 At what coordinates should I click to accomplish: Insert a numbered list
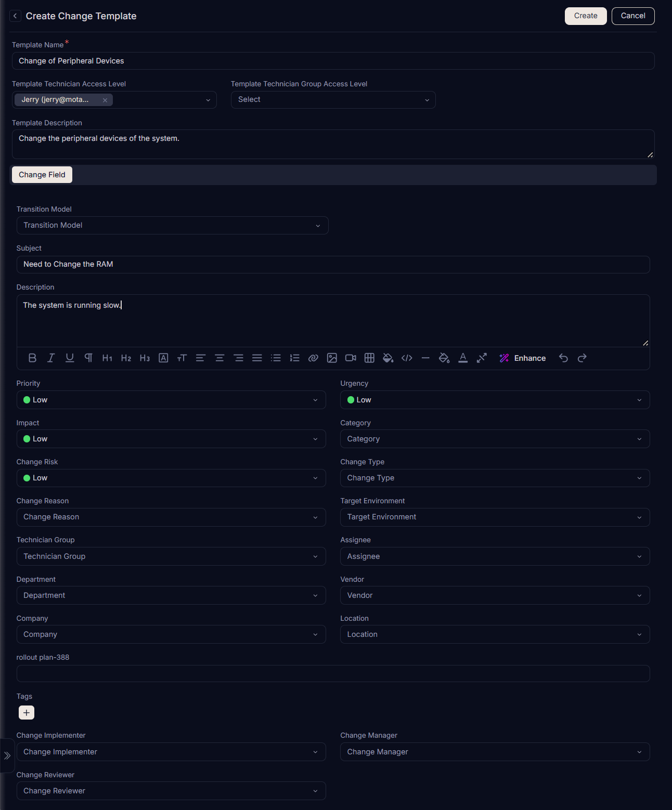click(294, 358)
